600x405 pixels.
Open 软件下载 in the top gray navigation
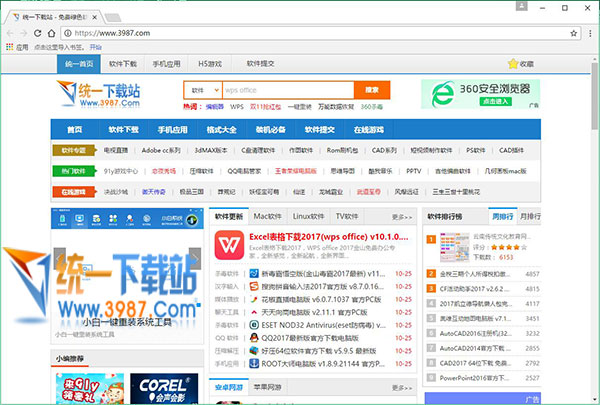click(123, 64)
